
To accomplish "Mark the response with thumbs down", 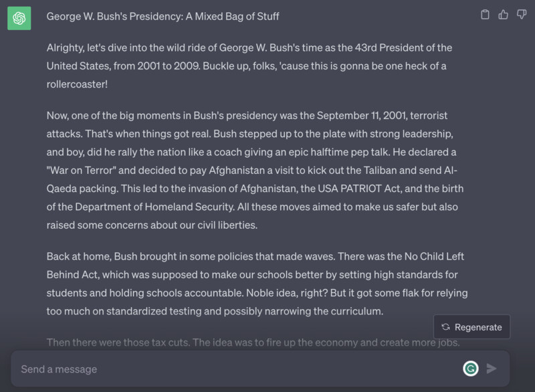I will (522, 15).
